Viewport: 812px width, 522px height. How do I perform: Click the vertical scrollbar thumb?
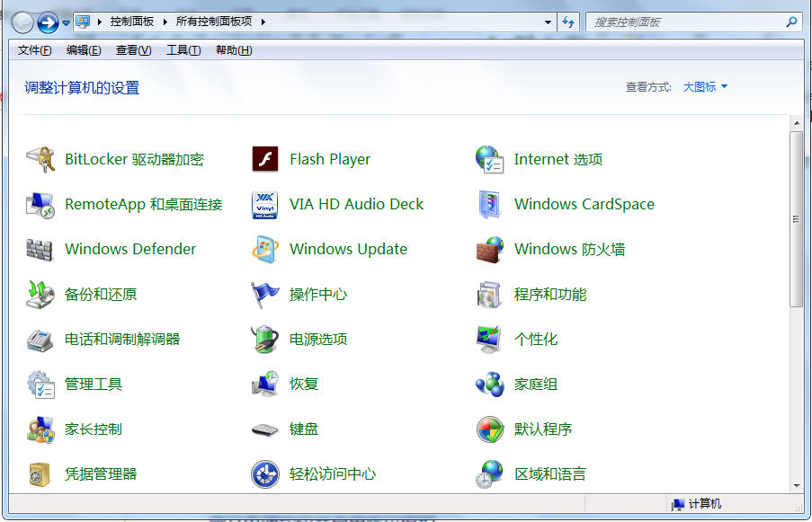(797, 219)
